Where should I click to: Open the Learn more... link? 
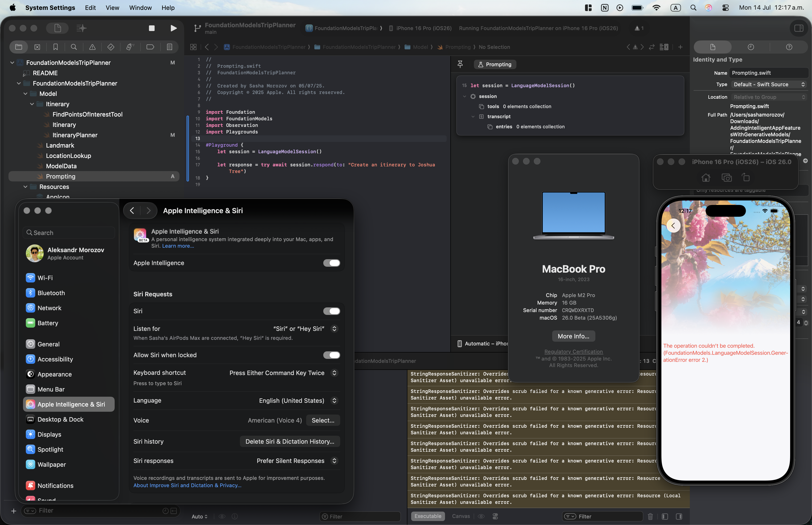coord(178,246)
